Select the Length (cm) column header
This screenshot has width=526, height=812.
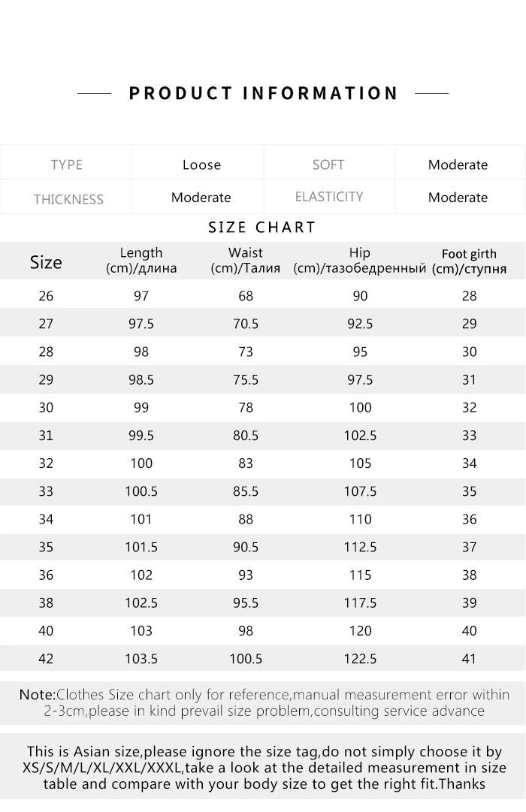pyautogui.click(x=141, y=261)
